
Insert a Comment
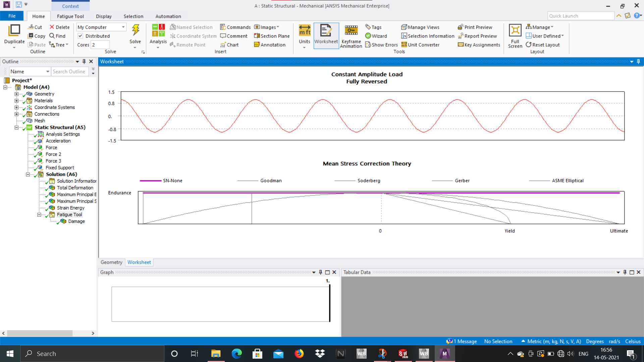click(x=234, y=36)
